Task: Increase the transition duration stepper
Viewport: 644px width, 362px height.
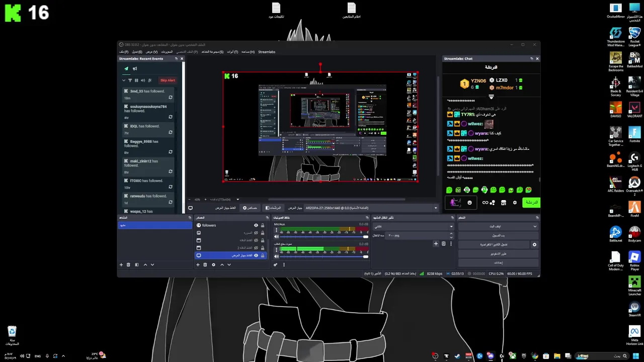Action: tap(451, 234)
